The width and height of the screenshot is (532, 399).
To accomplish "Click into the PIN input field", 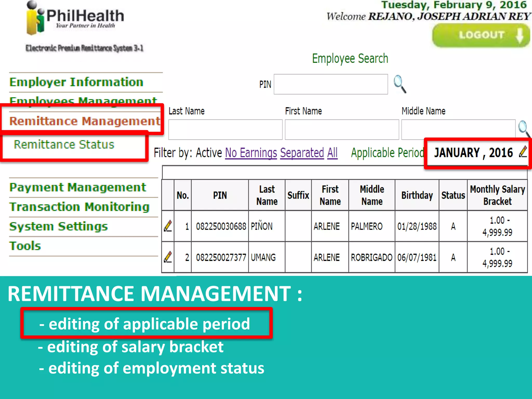I will [330, 84].
